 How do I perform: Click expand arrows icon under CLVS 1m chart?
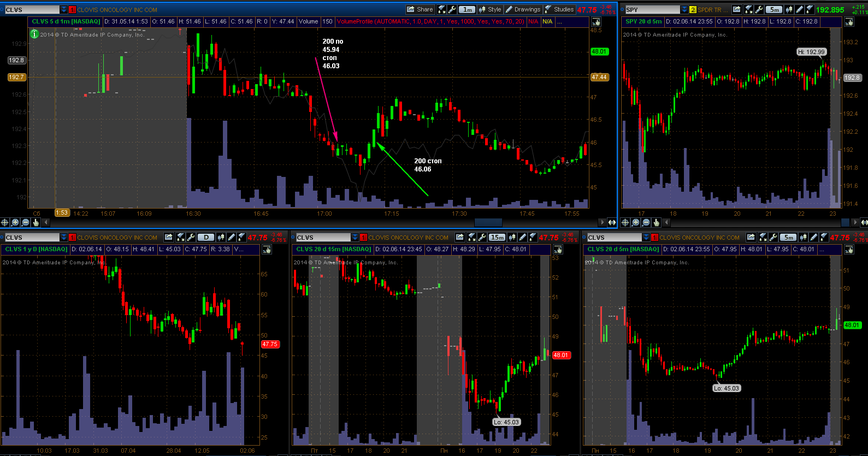click(x=612, y=222)
